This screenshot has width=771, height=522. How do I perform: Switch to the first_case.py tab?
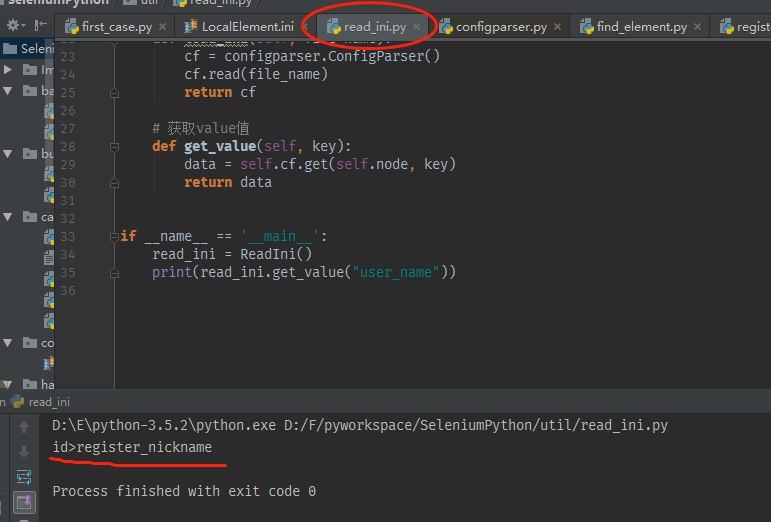117,27
